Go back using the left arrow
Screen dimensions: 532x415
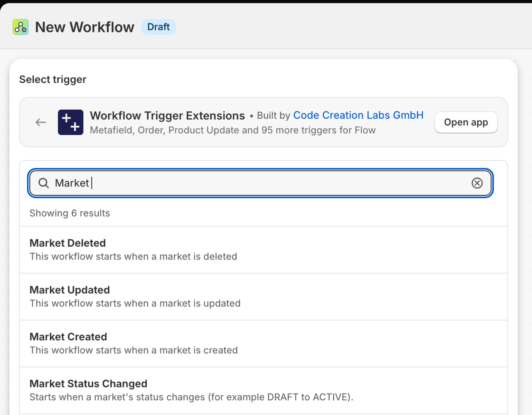(41, 122)
